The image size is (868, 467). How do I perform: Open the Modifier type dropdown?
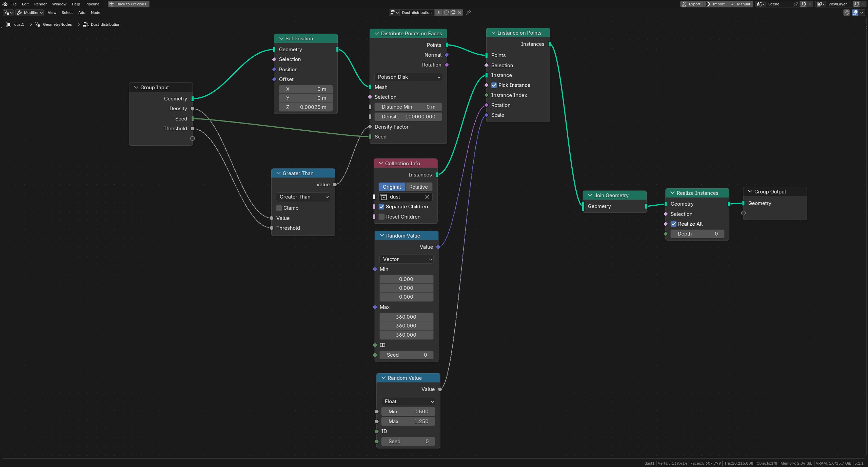(x=30, y=13)
